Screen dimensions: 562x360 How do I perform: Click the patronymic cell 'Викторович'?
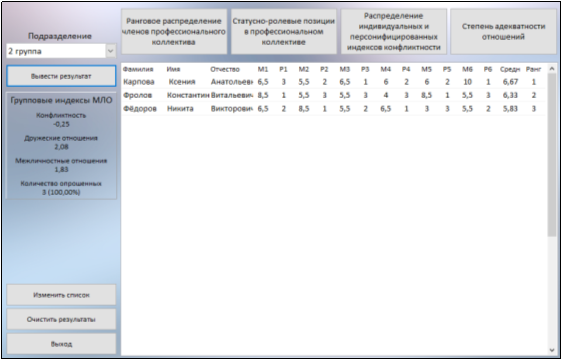232,109
